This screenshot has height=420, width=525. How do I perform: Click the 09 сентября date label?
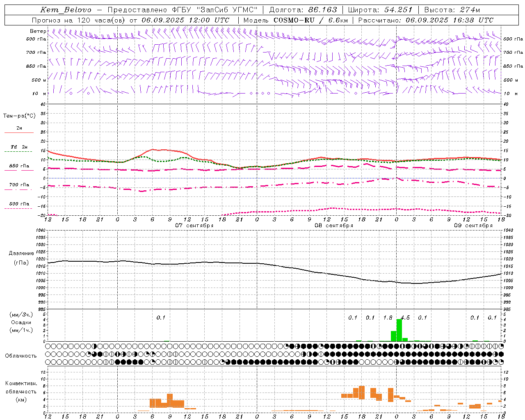473,226
